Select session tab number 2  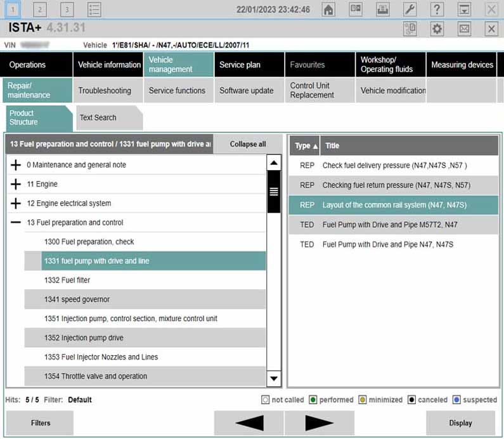tap(40, 10)
